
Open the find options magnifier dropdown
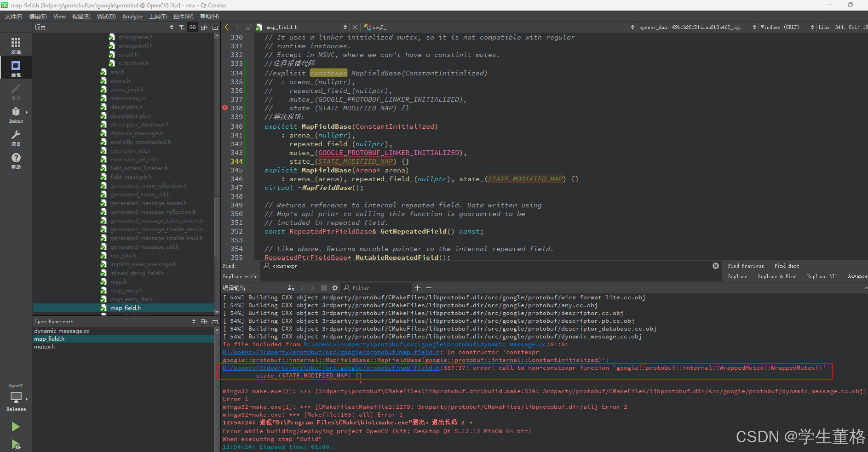tap(267, 266)
